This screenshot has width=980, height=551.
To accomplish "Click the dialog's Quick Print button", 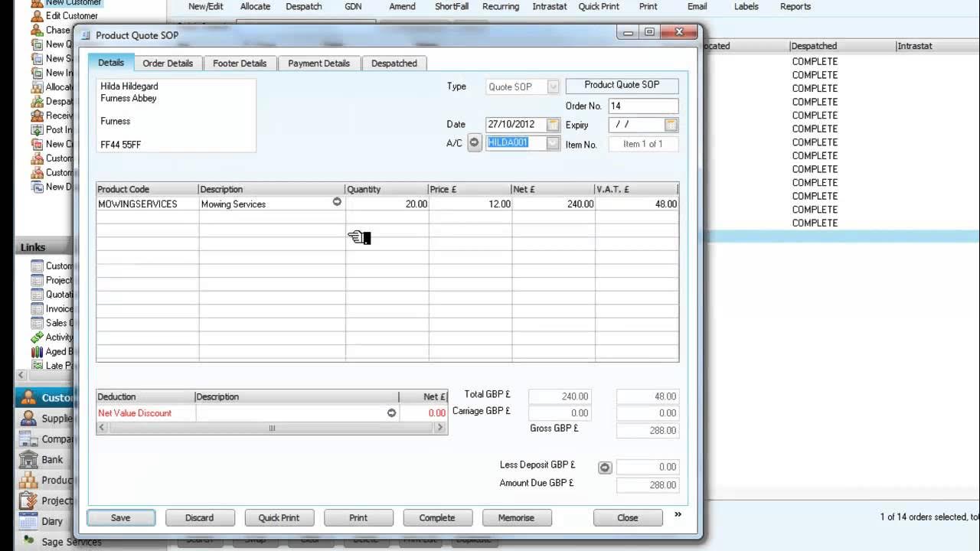I will [279, 518].
